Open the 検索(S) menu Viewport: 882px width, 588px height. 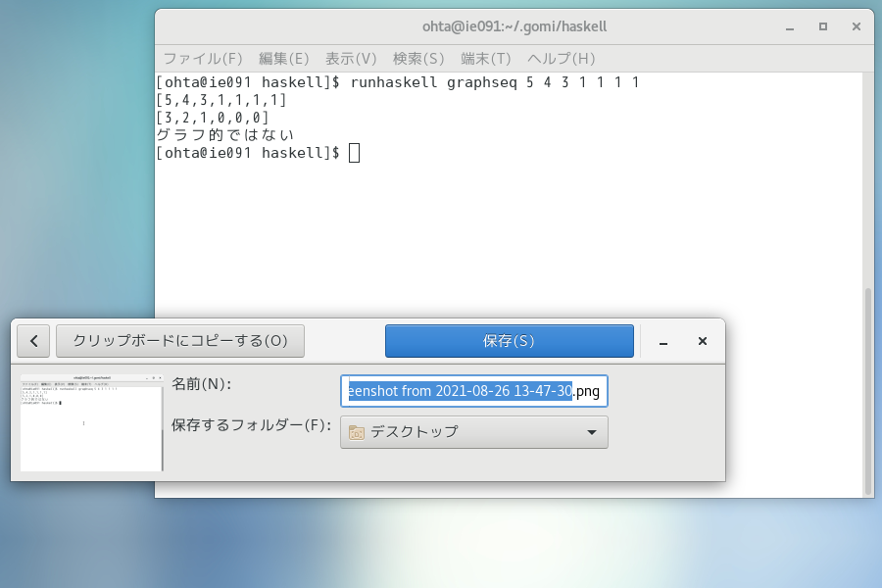418,59
